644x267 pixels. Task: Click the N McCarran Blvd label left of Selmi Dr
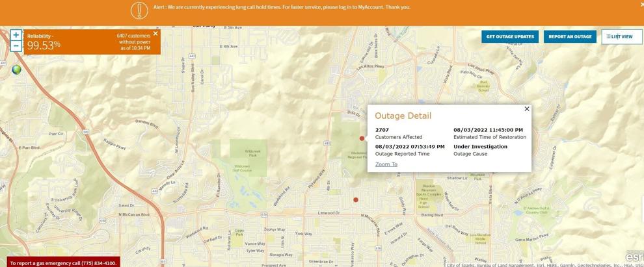(x=134, y=214)
